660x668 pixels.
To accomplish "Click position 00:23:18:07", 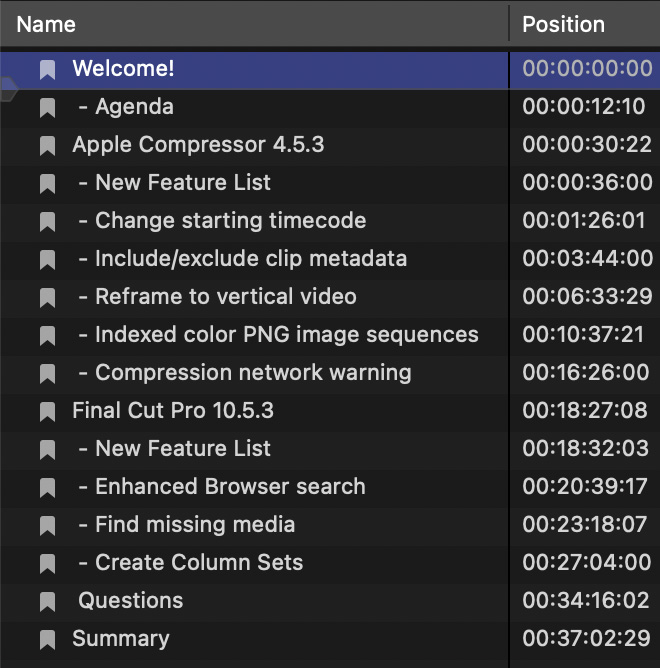I will pos(585,524).
